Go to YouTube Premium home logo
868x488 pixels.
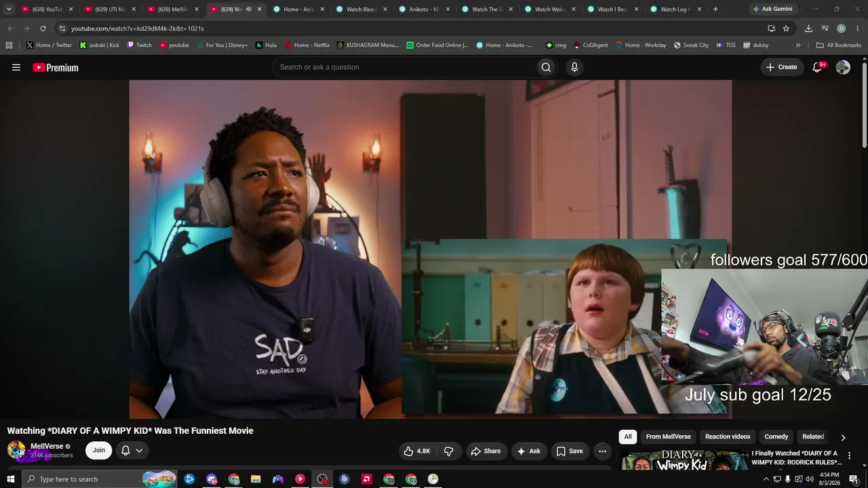click(x=56, y=67)
